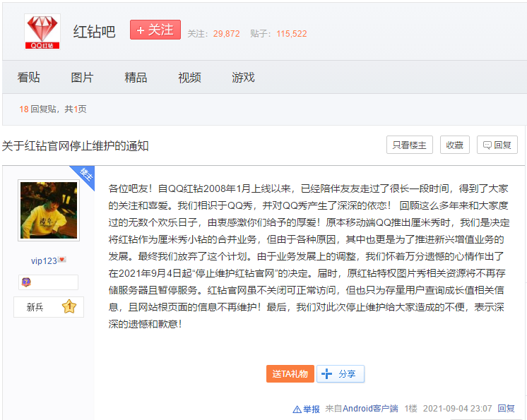Viewport: 527px width, 420px height.
Task: Go to the 视频 tab
Action: (189, 78)
